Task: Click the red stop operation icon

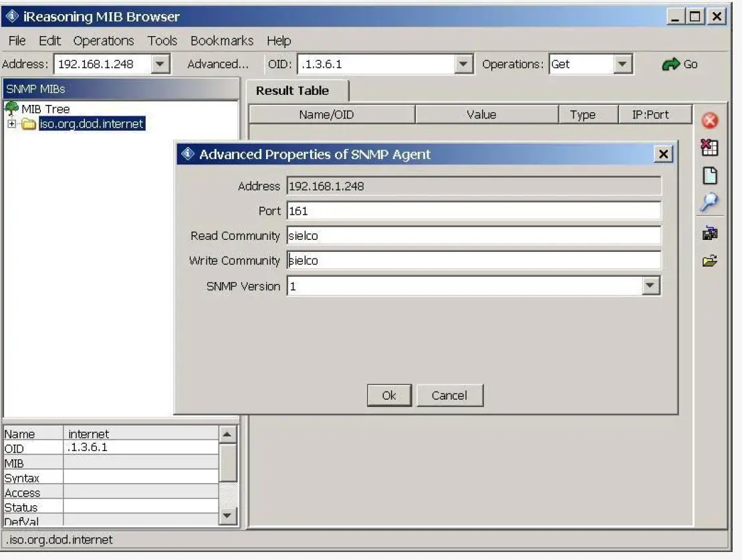Action: pos(709,120)
